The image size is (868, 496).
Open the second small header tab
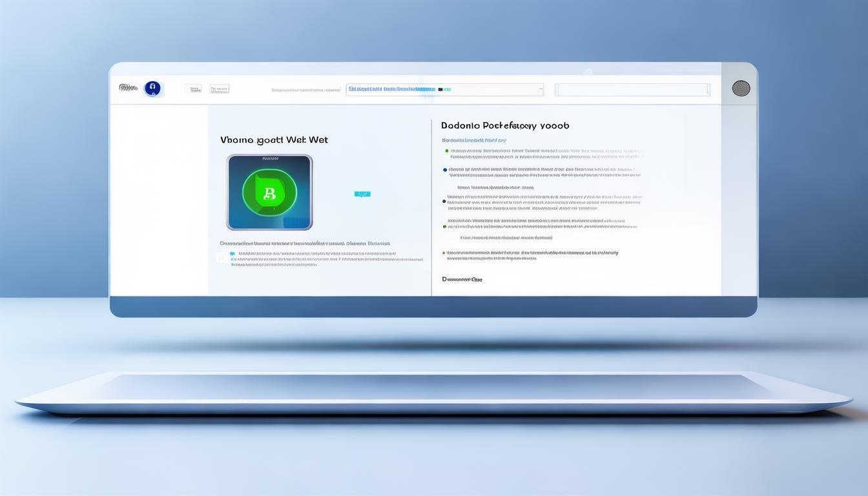(x=219, y=89)
